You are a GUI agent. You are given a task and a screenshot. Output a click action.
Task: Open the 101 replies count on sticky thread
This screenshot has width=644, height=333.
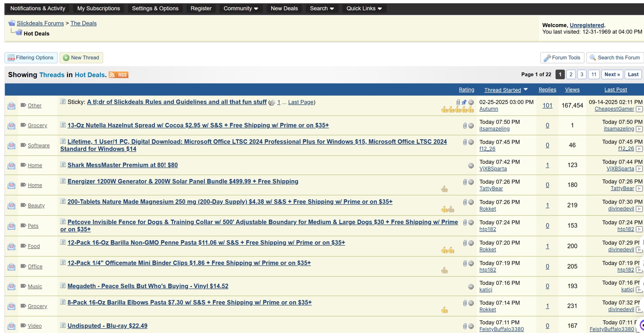pos(547,105)
